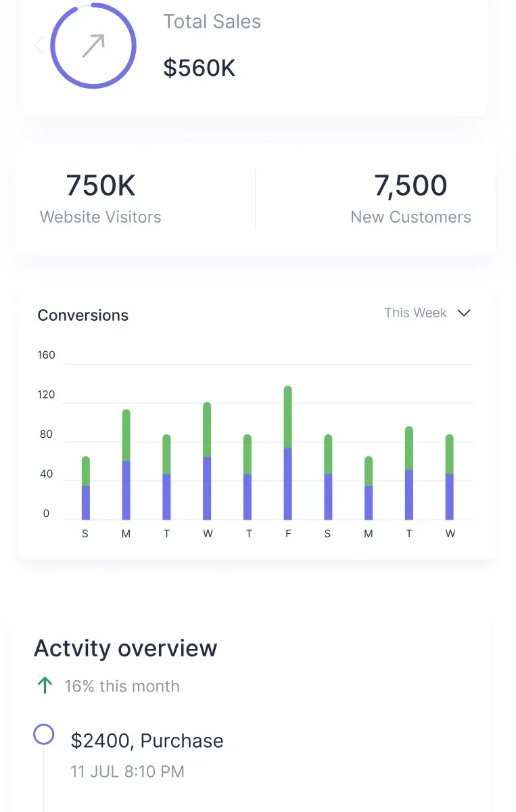Click the 16% this month text
The height and width of the screenshot is (812, 516).
[122, 686]
